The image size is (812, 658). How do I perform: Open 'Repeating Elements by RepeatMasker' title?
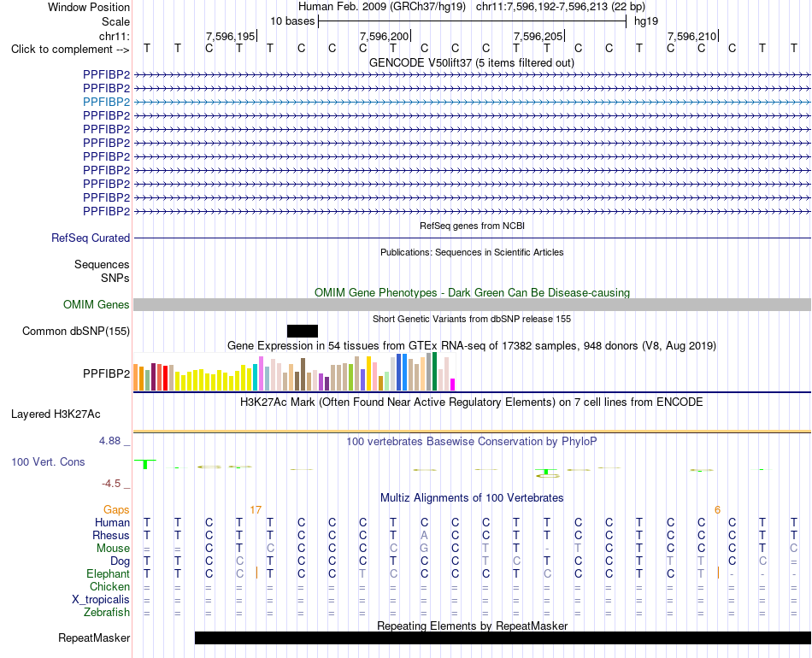click(x=473, y=626)
